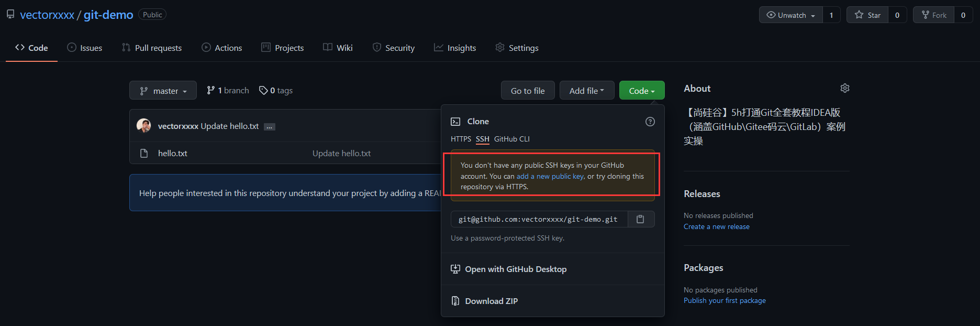View the 0 tags link
Image resolution: width=980 pixels, height=326 pixels.
(276, 91)
